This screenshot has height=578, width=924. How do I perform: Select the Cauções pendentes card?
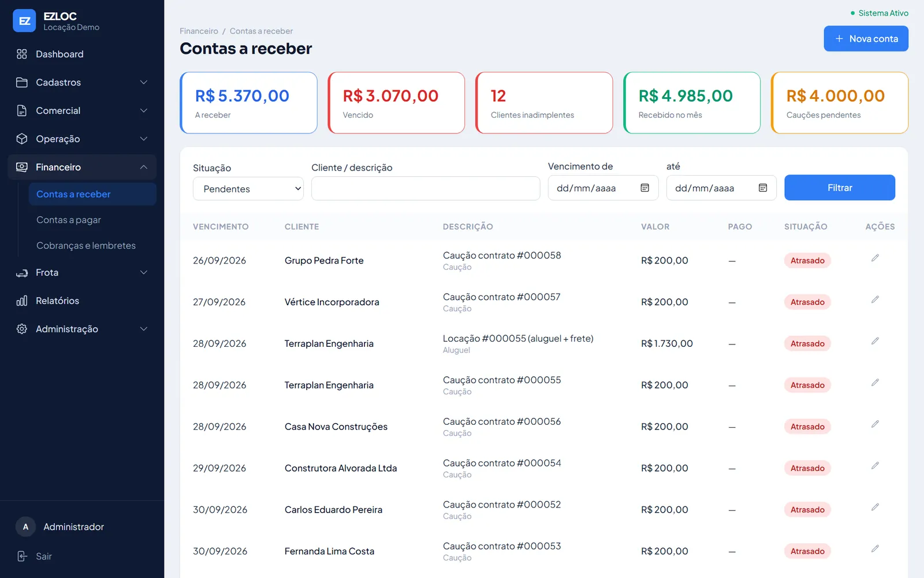(x=840, y=103)
